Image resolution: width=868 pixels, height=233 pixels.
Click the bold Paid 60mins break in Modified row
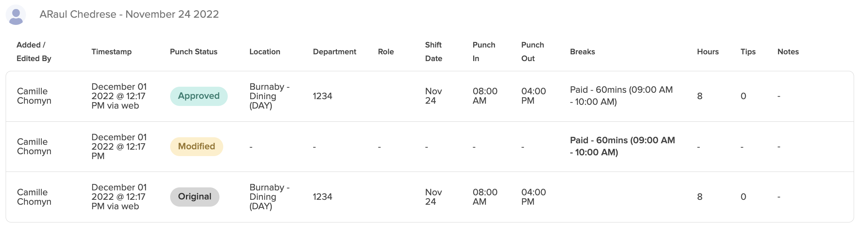pos(622,146)
